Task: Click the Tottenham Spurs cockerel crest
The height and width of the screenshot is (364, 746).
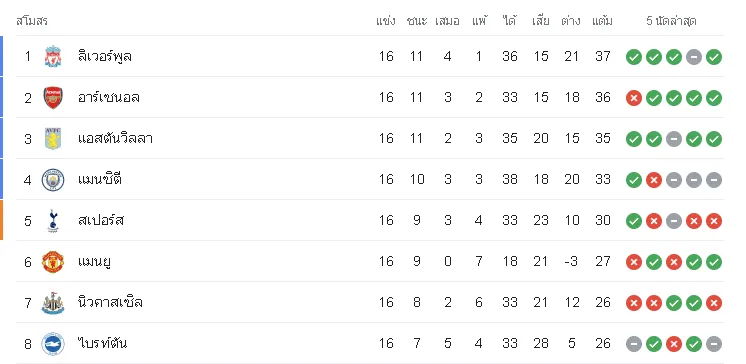Action: pos(53,221)
